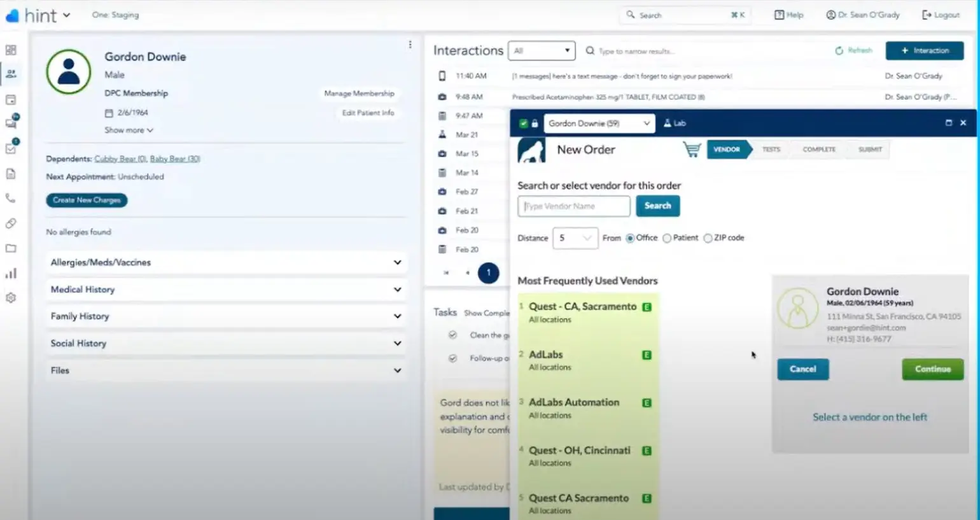
Task: Open the settings gear in sidebar
Action: coord(11,297)
